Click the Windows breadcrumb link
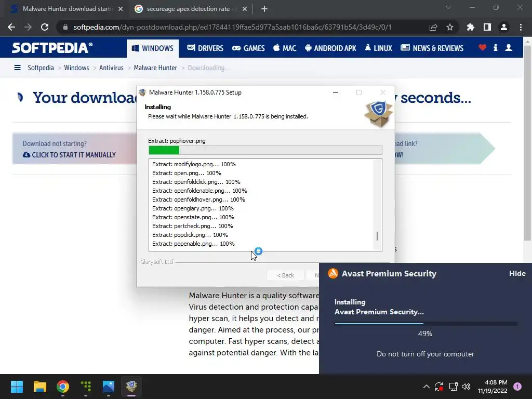 point(76,68)
